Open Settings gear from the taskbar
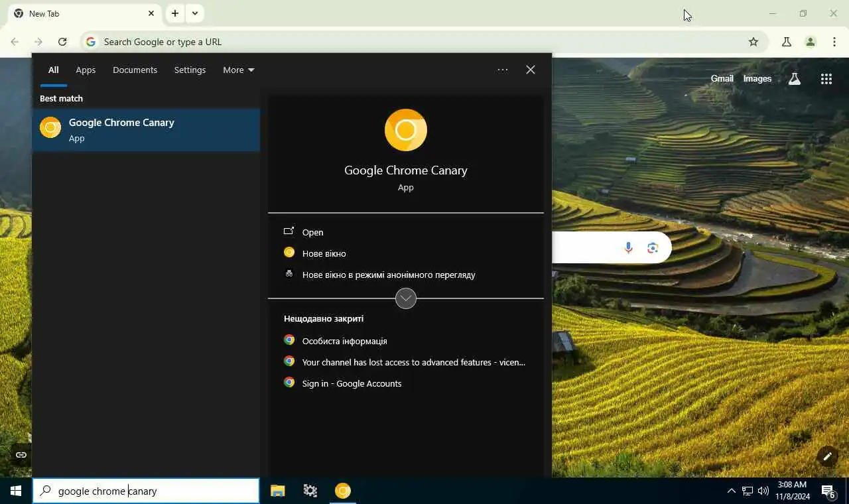This screenshot has width=849, height=504. 310,491
